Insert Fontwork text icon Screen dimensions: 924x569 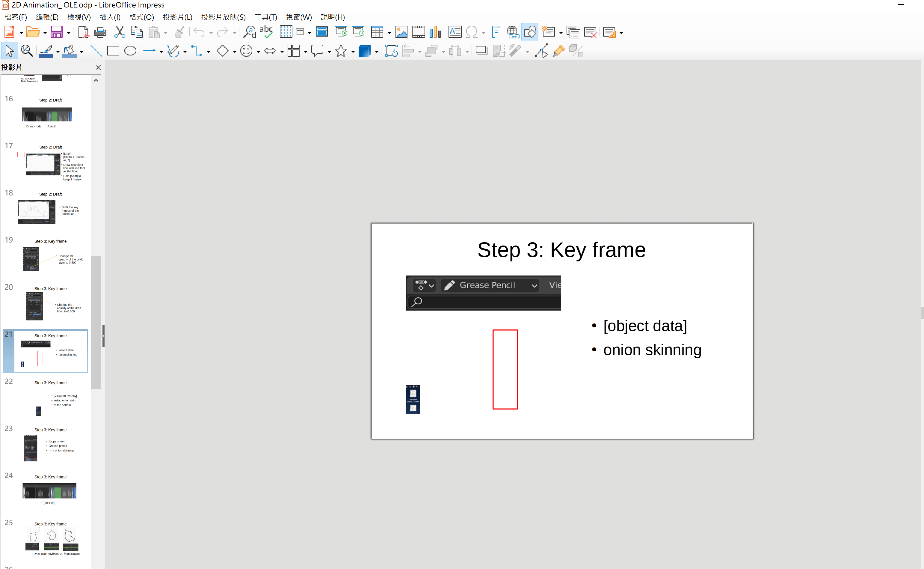pyautogui.click(x=496, y=32)
